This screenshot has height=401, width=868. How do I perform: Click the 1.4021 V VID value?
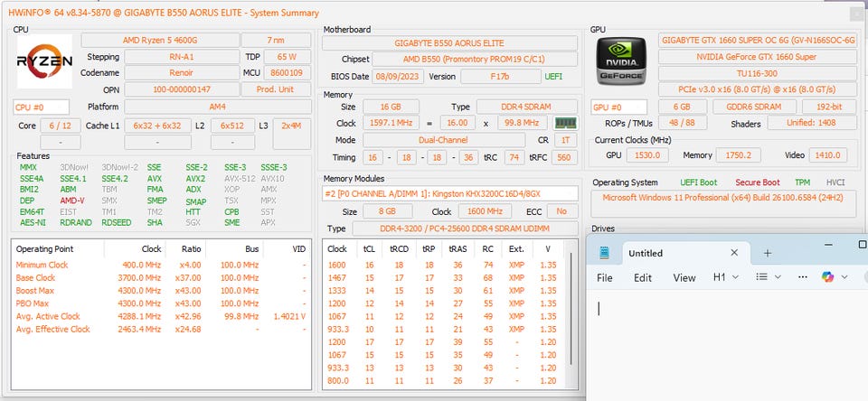[x=289, y=316]
